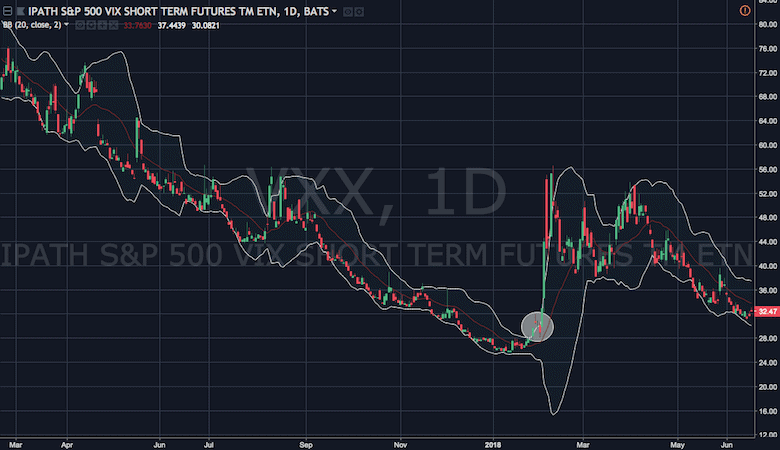Click the 28.00 price axis label
This screenshot has width=780, height=450.
click(768, 339)
